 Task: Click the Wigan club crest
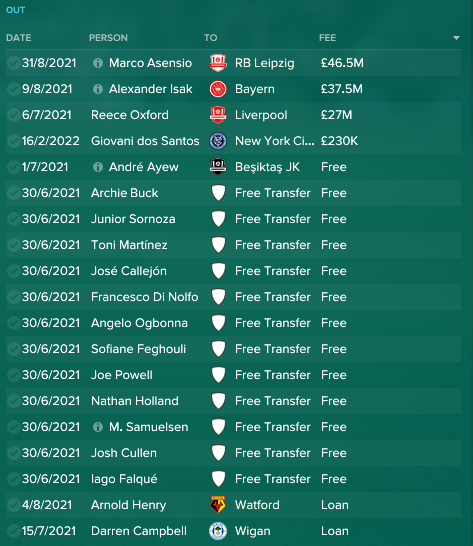(218, 531)
